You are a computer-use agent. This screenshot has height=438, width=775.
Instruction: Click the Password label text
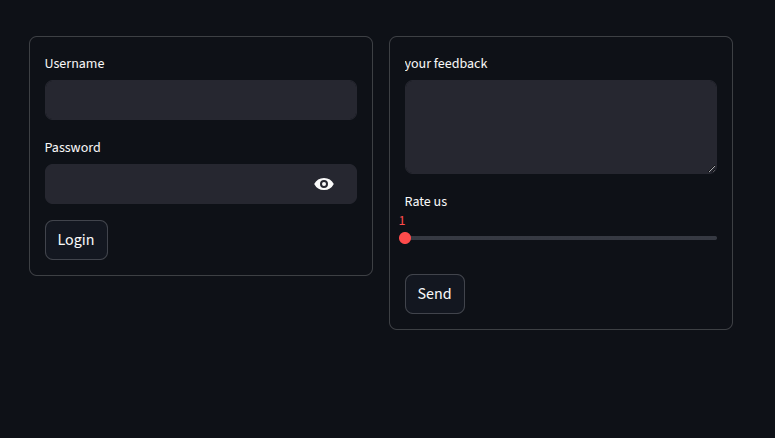tap(73, 147)
